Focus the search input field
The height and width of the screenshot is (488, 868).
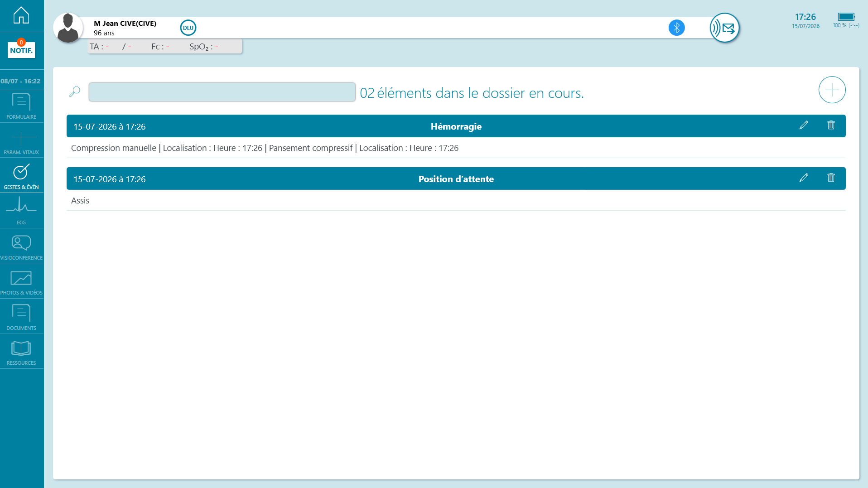coord(222,92)
